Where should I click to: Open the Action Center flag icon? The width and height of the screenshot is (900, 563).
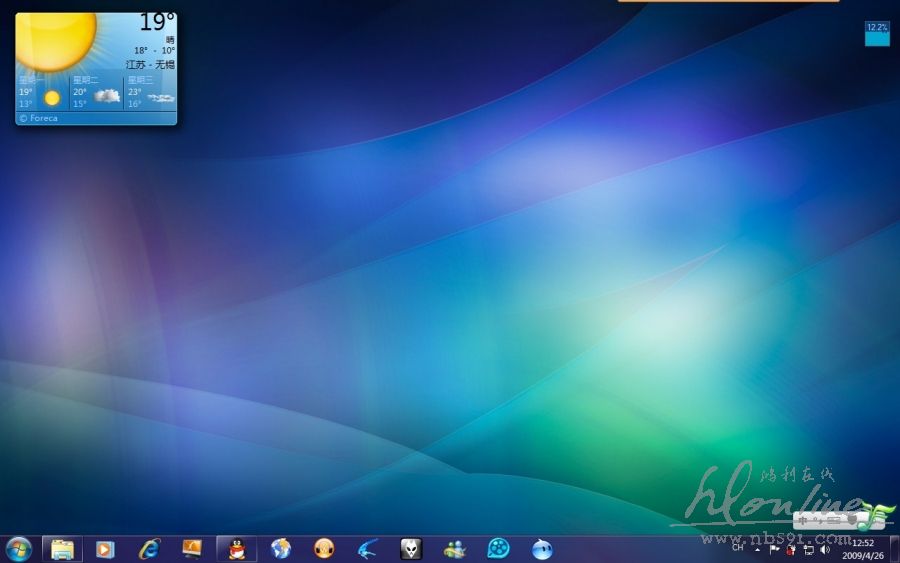click(775, 549)
